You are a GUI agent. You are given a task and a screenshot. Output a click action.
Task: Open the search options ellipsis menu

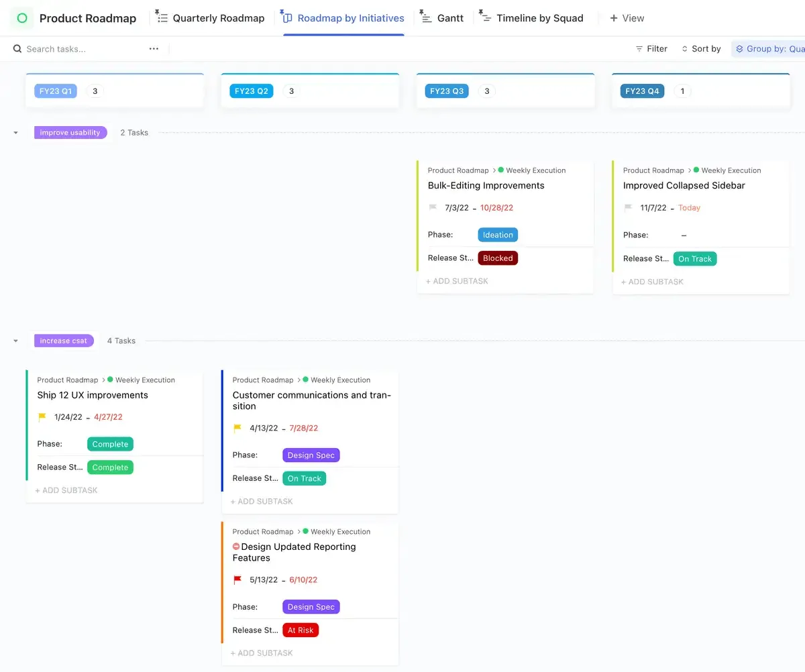pos(154,49)
